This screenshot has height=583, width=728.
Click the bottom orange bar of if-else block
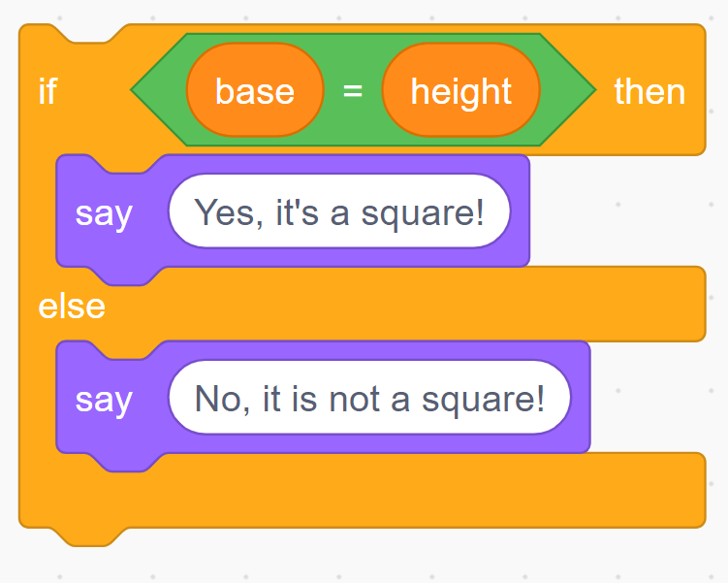(x=388, y=490)
